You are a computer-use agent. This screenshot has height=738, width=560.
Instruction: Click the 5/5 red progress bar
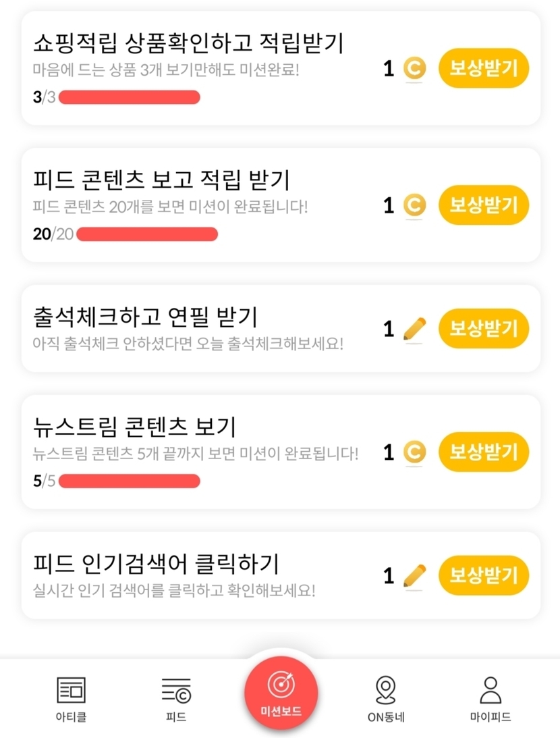pyautogui.click(x=130, y=481)
